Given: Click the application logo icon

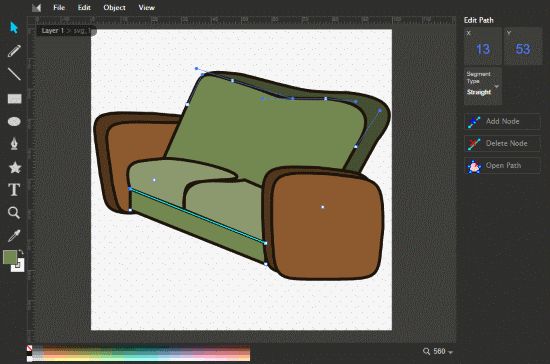Looking at the screenshot, I should [36, 7].
